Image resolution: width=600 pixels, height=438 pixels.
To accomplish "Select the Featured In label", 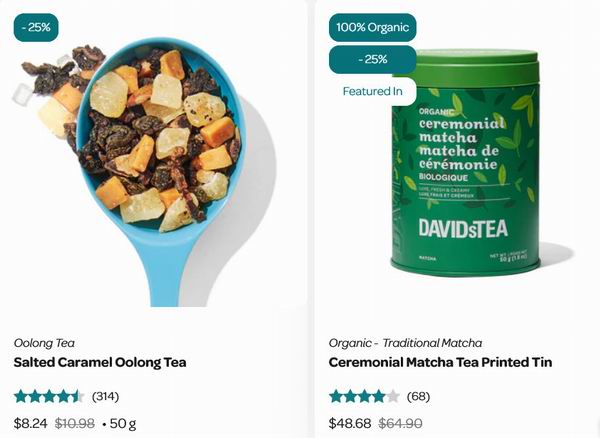I will 372,91.
